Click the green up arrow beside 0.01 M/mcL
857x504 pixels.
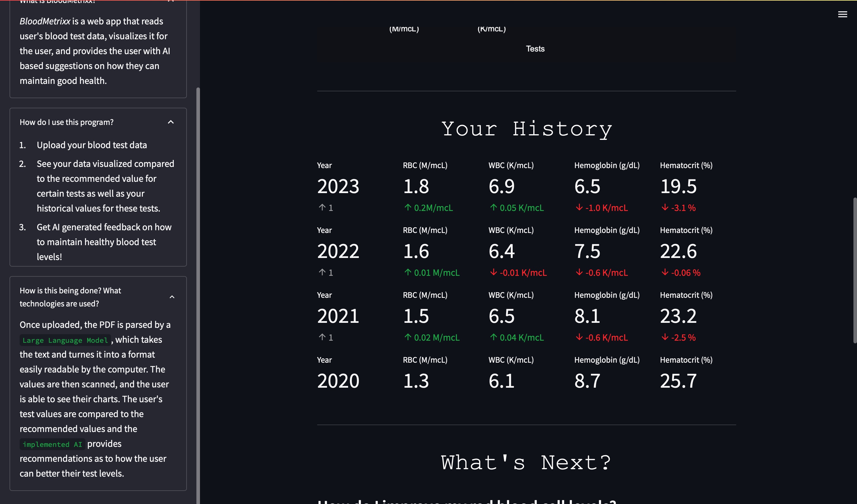[408, 273]
